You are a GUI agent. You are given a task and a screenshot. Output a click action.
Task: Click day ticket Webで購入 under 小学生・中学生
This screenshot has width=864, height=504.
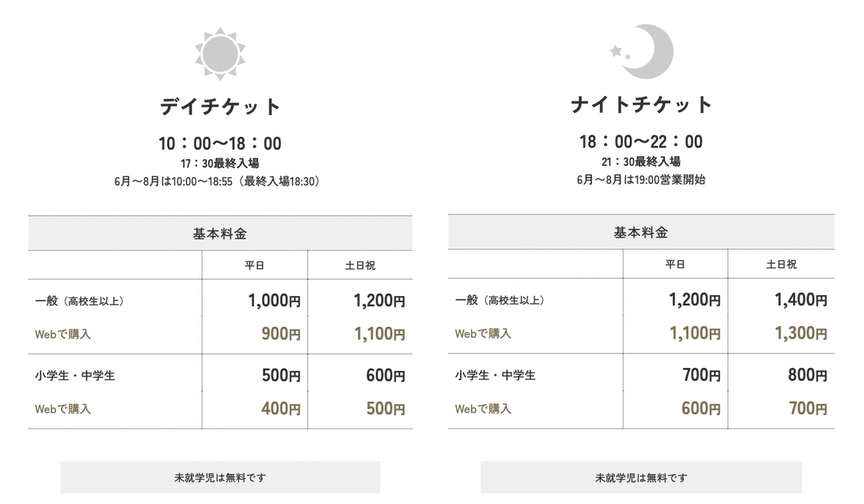[63, 409]
